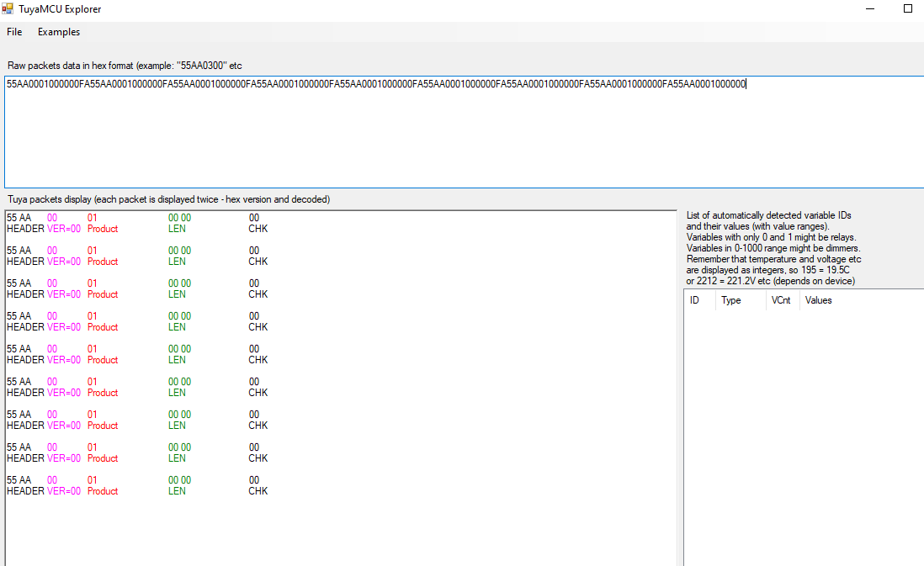Select the ID column header

pos(699,300)
